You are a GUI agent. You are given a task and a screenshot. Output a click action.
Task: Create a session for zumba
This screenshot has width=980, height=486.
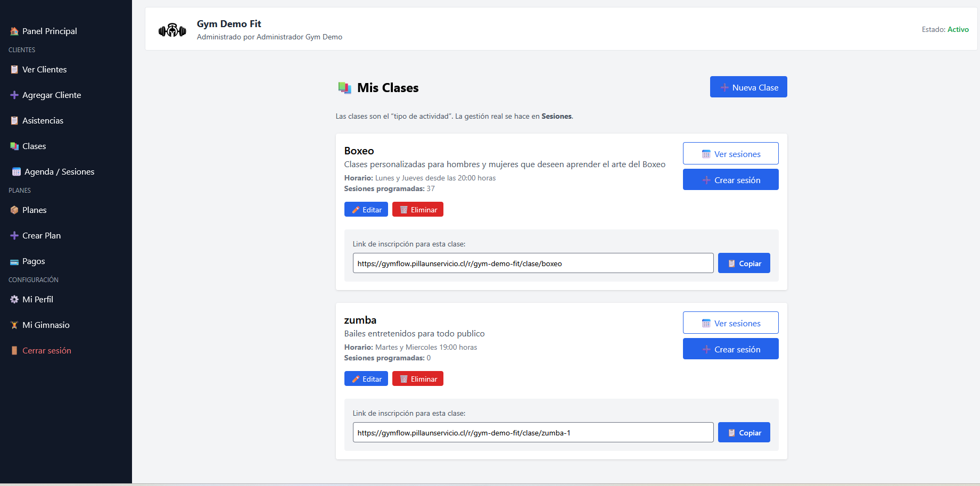pyautogui.click(x=730, y=349)
